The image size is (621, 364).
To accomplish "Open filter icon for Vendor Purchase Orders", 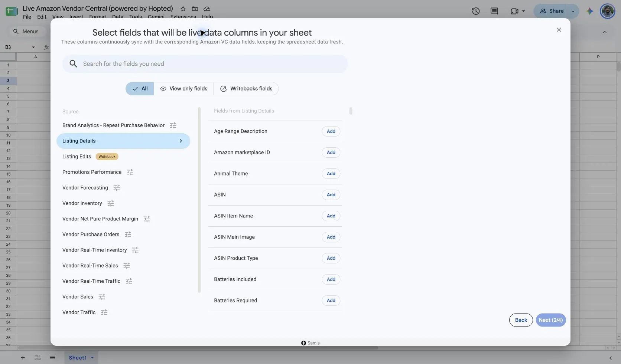I will coord(128,235).
